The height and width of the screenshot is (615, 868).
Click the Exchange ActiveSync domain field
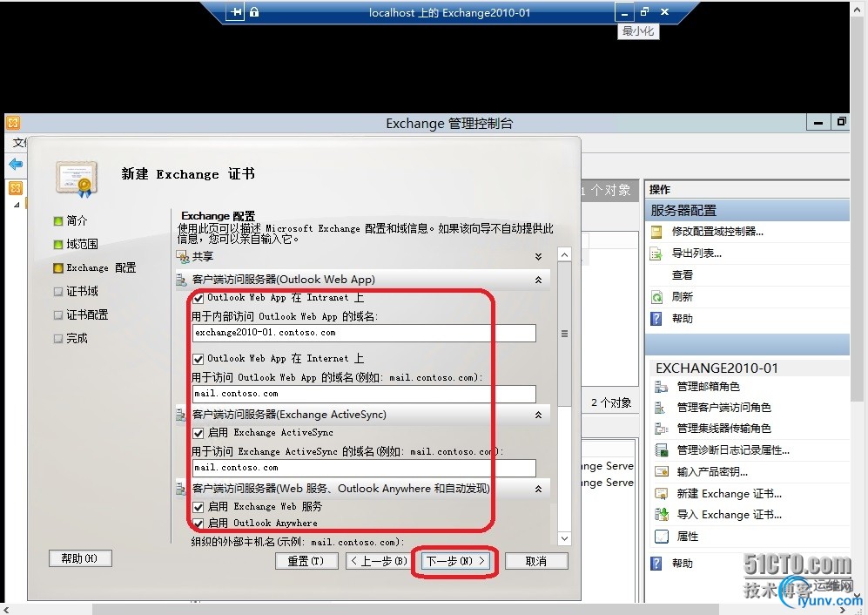[364, 468]
